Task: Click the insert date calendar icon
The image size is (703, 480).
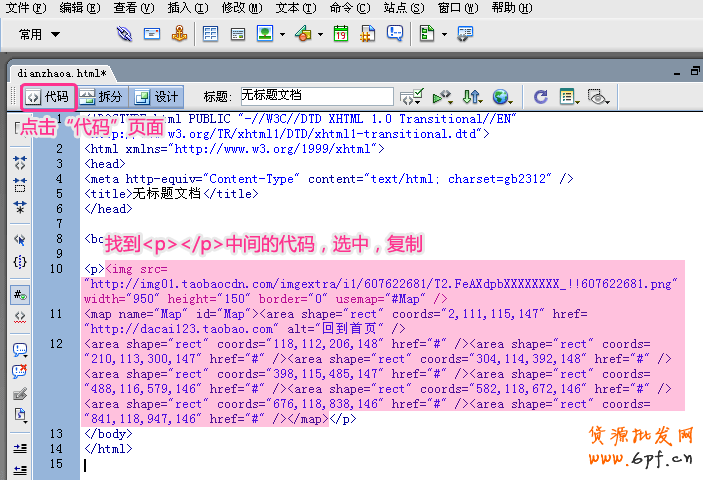Action: coord(341,34)
